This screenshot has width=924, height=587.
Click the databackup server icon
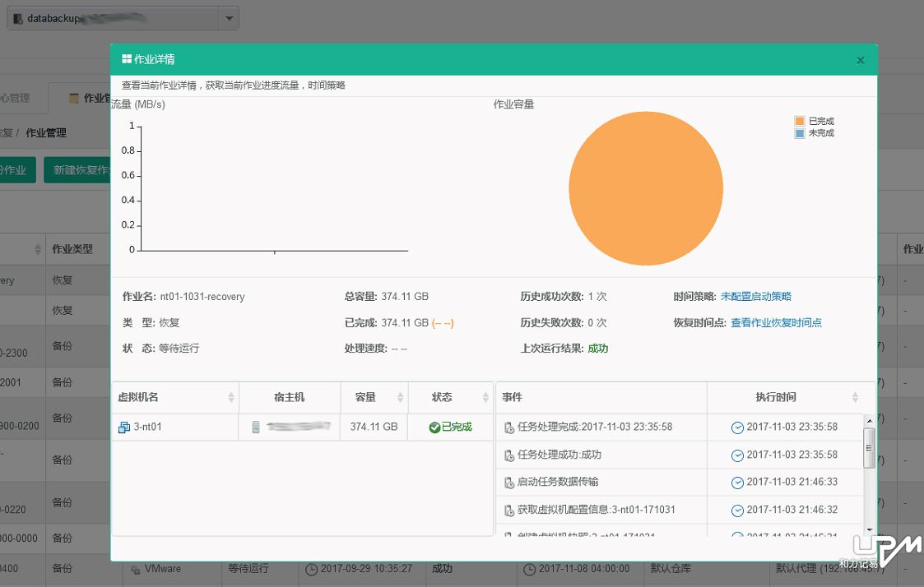tap(17, 19)
